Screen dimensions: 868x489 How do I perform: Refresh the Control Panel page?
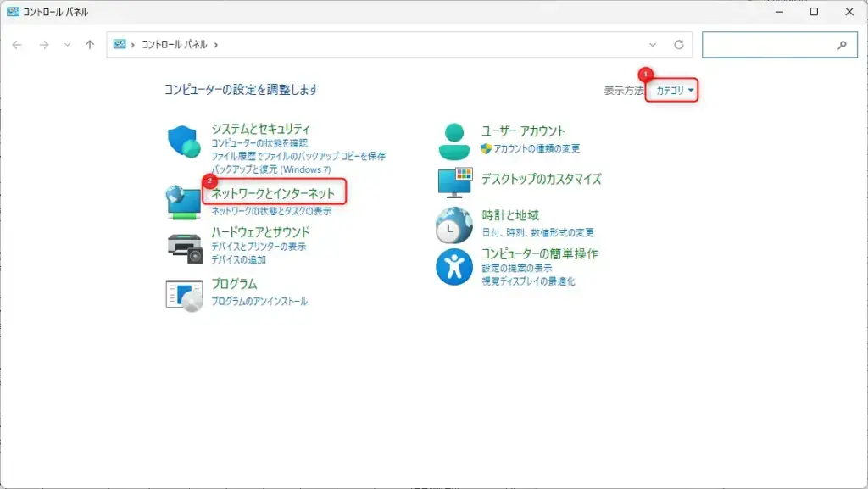(678, 44)
